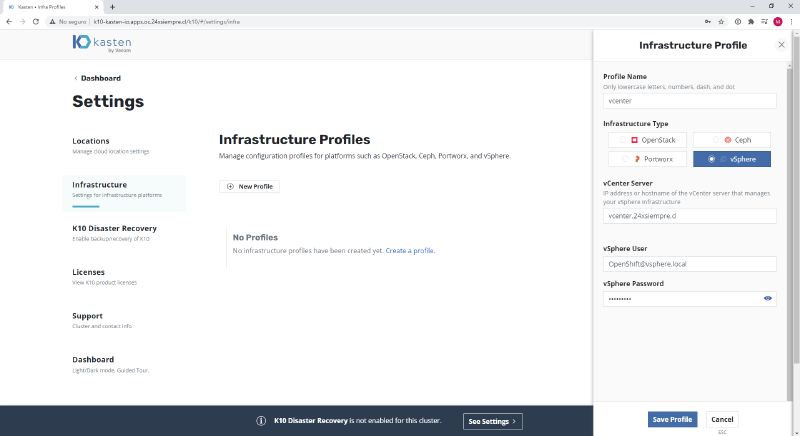
Task: Click the New Profile button
Action: [x=249, y=187]
